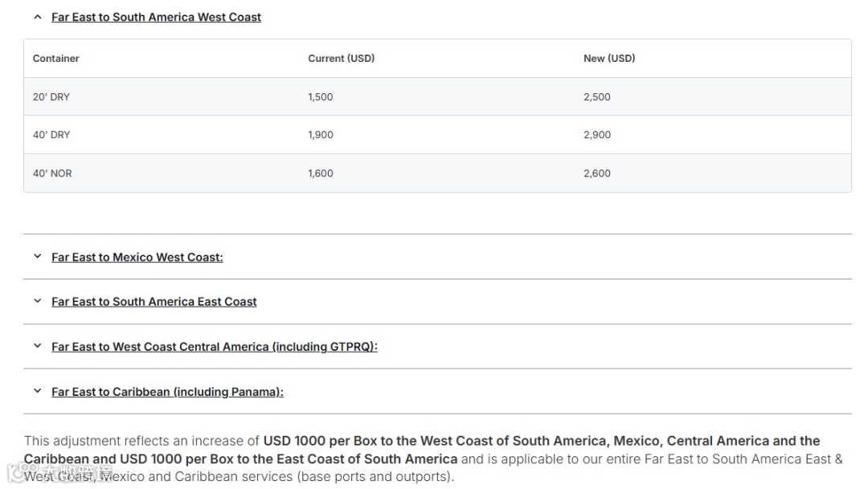Click the bold USD 1000 per Box text

[x=339, y=441]
